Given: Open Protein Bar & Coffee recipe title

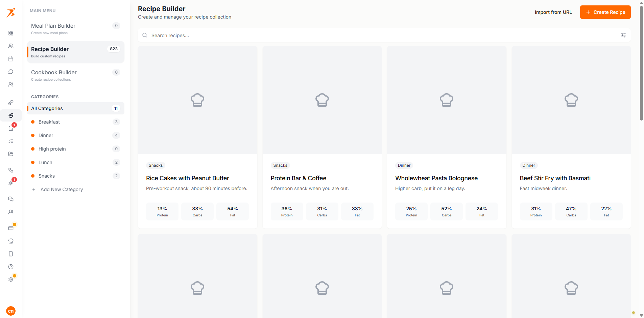Looking at the screenshot, I should [299, 178].
